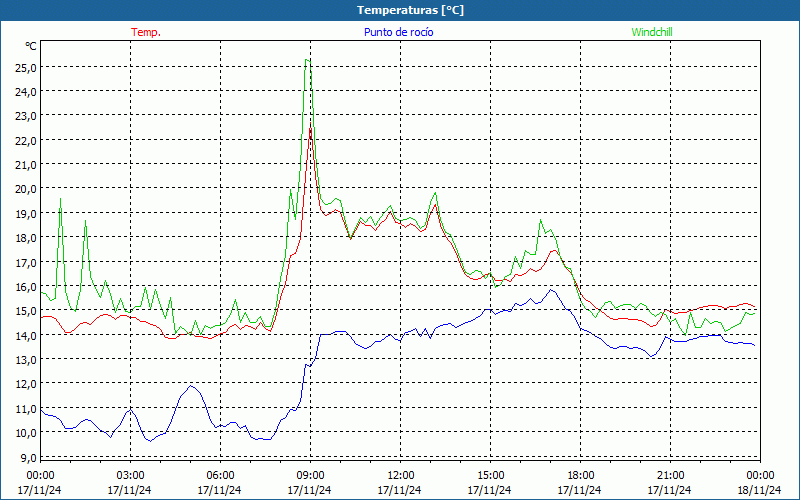Image resolution: width=800 pixels, height=500 pixels.
Task: Click the blue dew point bump near 05:00
Action: (191, 387)
